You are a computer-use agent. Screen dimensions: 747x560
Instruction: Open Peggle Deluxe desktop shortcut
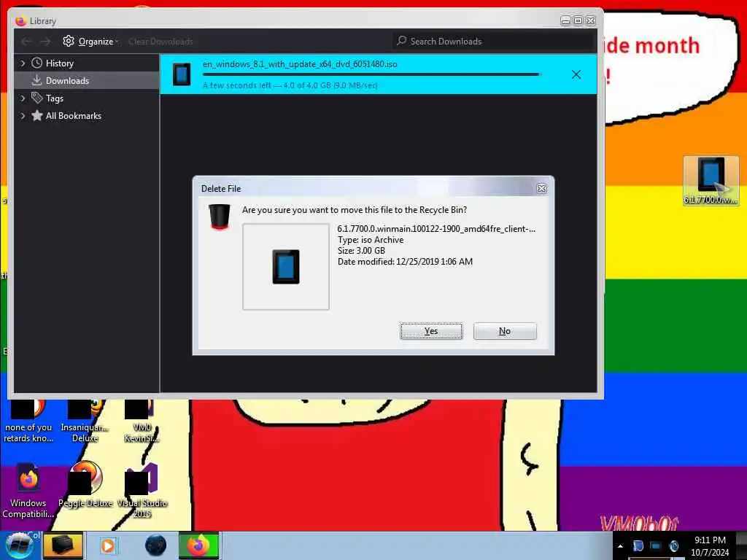click(86, 485)
